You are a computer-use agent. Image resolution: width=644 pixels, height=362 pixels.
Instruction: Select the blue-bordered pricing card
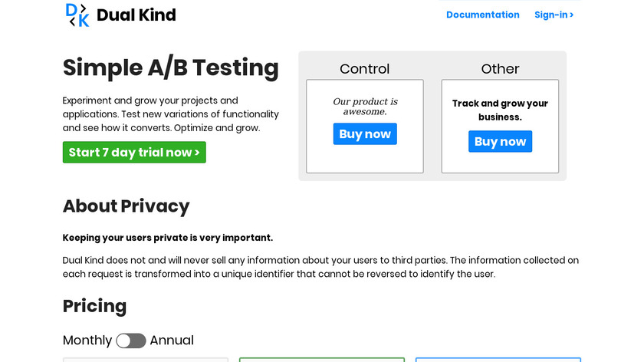498,359
